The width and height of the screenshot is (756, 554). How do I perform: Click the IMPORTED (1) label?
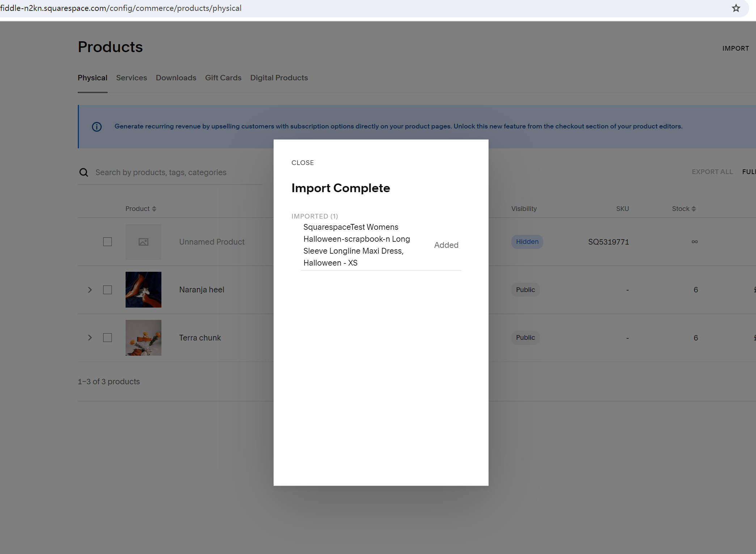[x=314, y=216]
